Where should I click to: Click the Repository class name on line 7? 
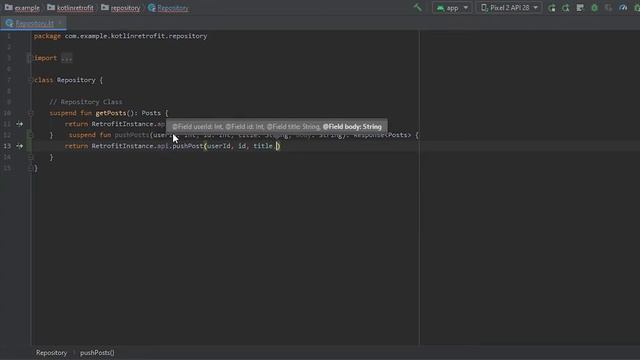click(76, 80)
